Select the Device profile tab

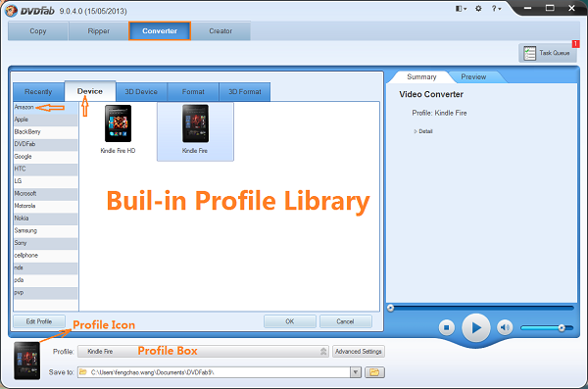(x=90, y=91)
